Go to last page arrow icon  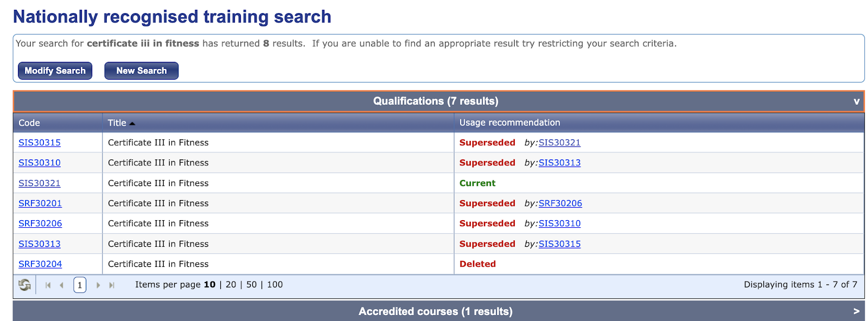(112, 285)
